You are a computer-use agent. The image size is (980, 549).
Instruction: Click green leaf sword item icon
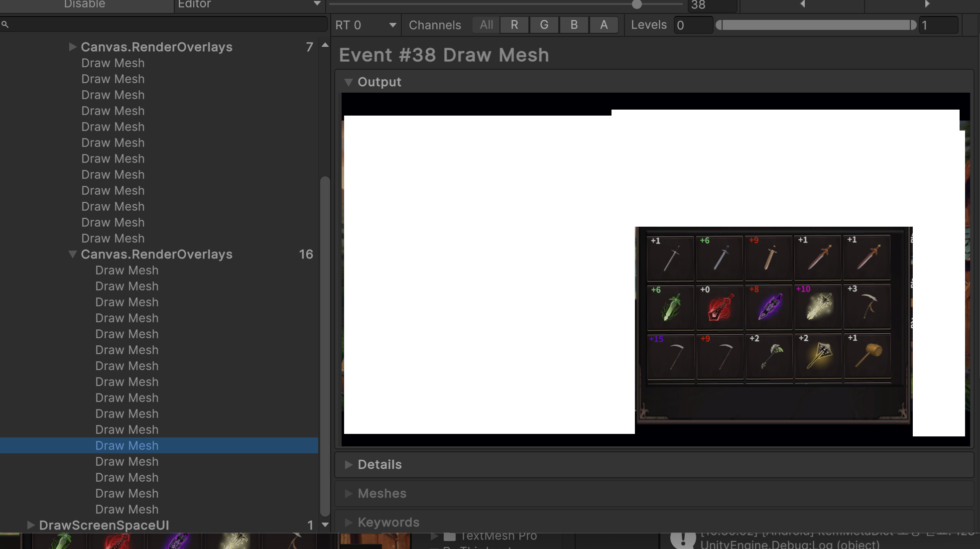coord(670,307)
